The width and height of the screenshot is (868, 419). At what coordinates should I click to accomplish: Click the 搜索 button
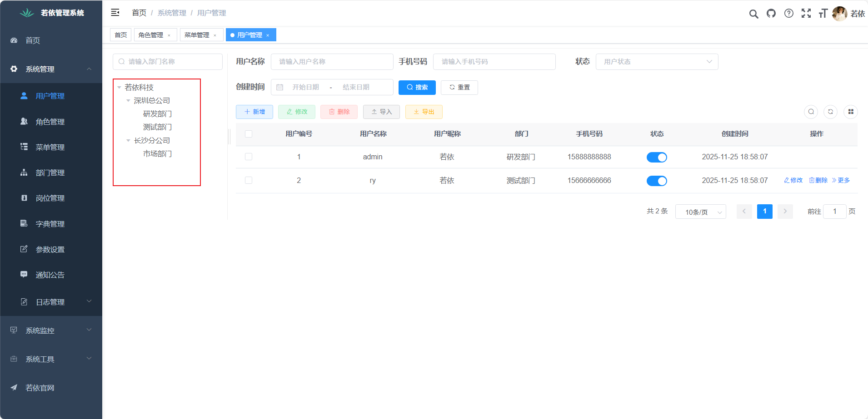pos(417,88)
